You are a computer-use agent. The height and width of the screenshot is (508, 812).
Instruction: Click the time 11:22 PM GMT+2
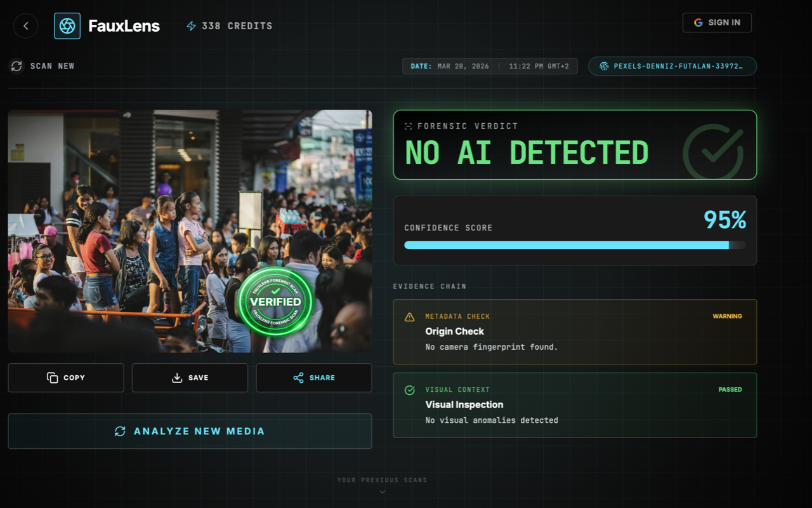click(539, 66)
